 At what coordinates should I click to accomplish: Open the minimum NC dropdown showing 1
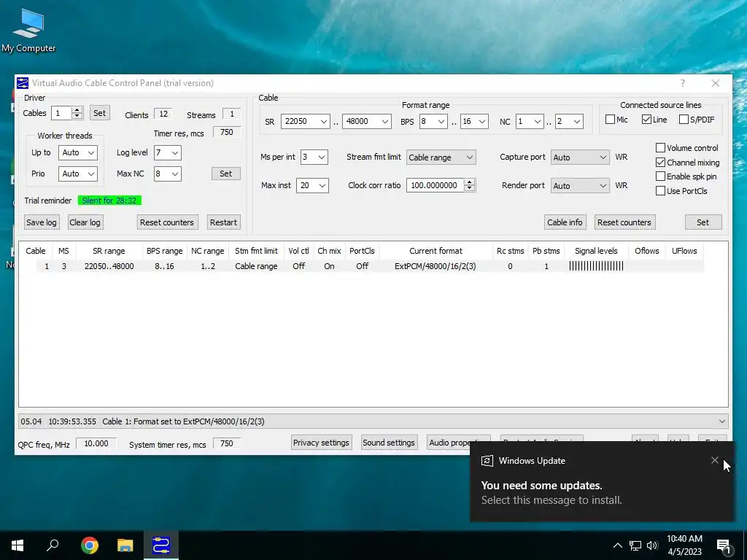pos(530,122)
